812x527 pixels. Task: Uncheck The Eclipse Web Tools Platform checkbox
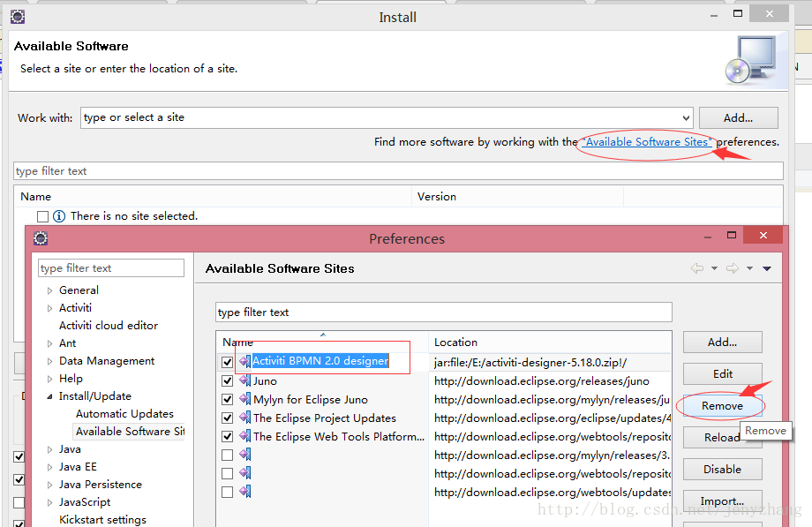click(227, 436)
